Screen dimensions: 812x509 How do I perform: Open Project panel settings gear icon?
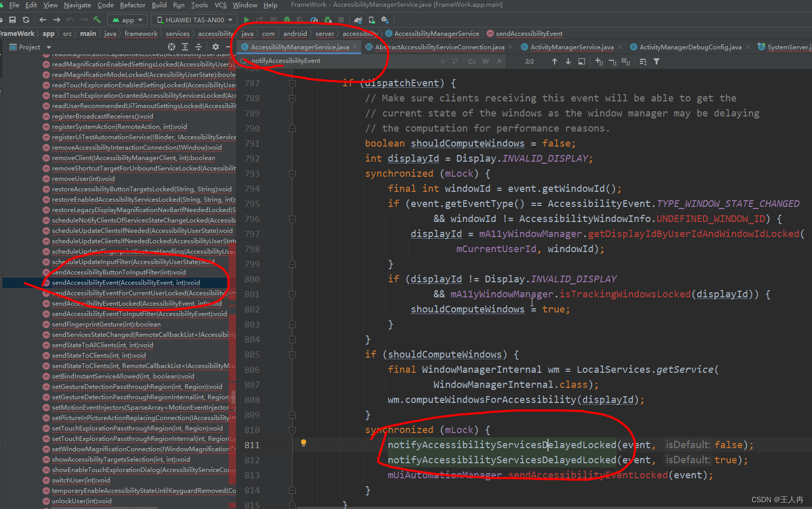point(216,47)
